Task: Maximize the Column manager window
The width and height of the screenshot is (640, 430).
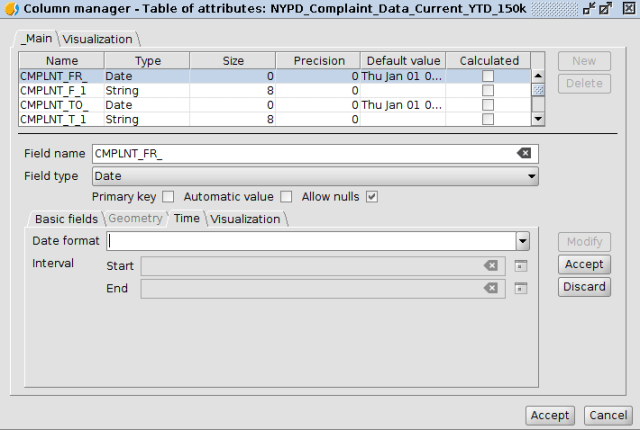Action: (x=606, y=9)
